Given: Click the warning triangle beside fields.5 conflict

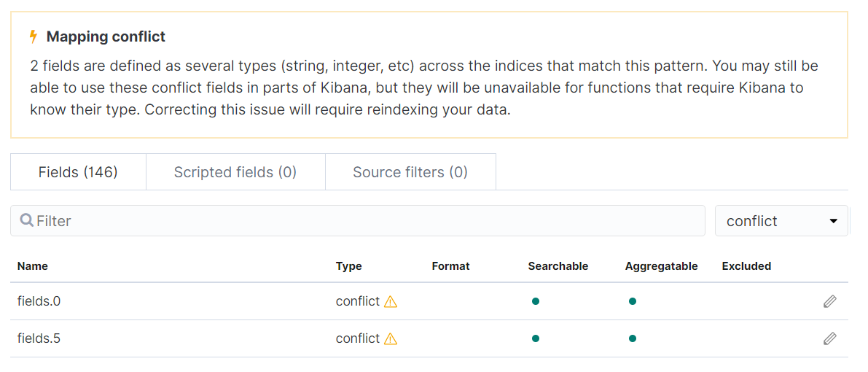Looking at the screenshot, I should pyautogui.click(x=391, y=338).
